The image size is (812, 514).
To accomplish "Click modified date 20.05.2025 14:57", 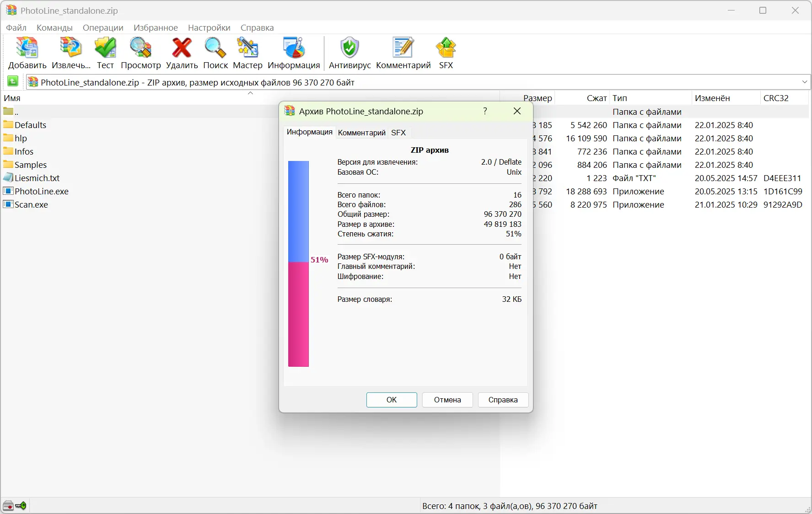I will pyautogui.click(x=726, y=178).
